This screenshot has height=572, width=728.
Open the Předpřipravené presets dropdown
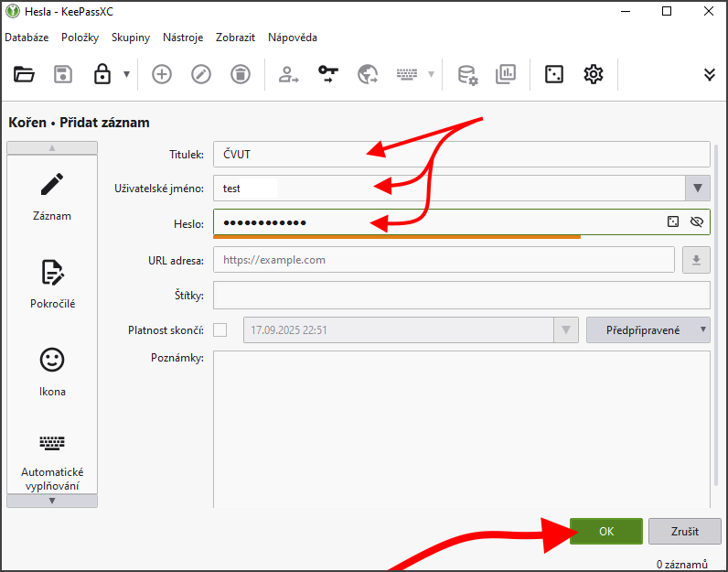click(648, 329)
